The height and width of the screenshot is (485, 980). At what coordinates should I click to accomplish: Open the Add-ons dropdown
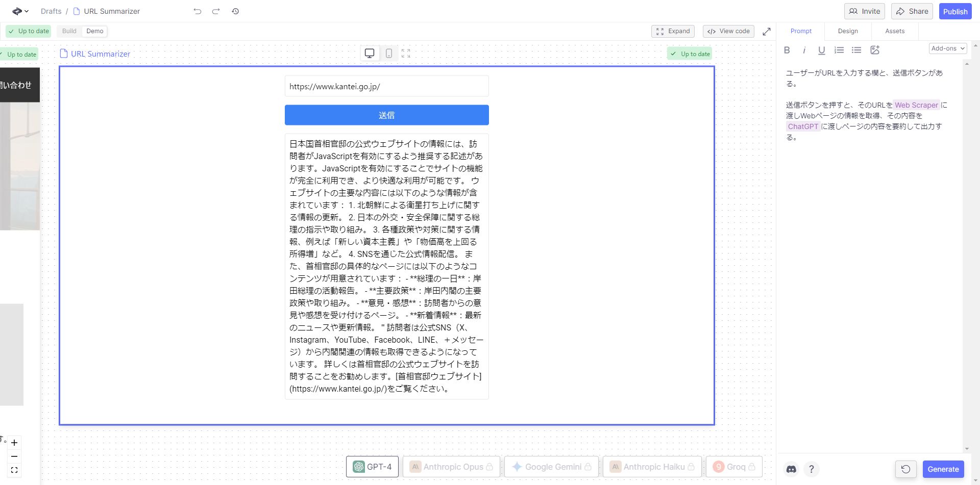(947, 48)
